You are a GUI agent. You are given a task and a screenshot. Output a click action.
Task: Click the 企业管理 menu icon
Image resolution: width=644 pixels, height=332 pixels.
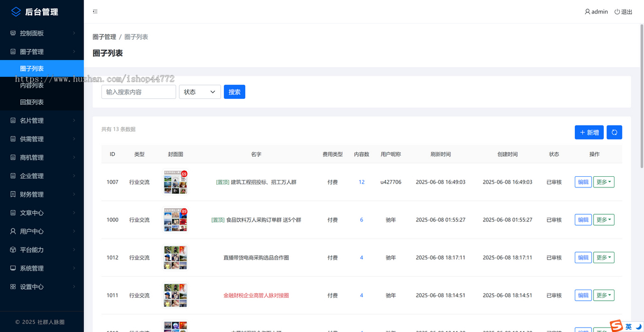[13, 176]
